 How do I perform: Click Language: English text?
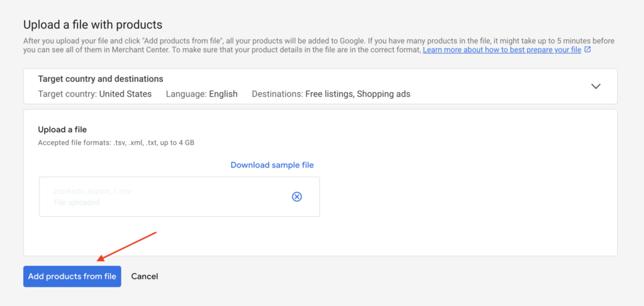pos(202,94)
